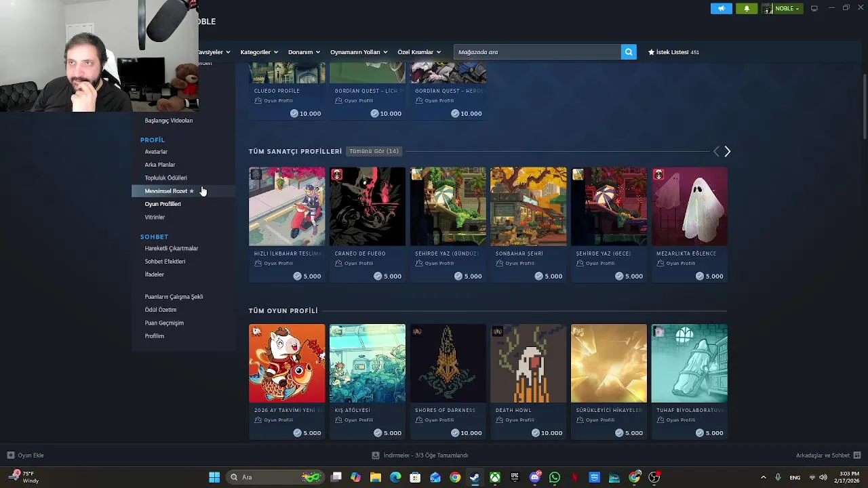Open Discord from taskbar
This screenshot has width=868, height=488.
(x=535, y=477)
